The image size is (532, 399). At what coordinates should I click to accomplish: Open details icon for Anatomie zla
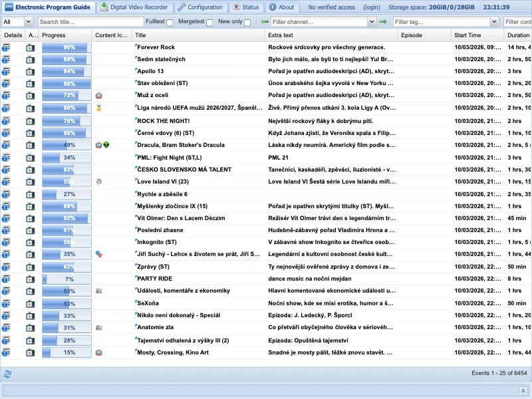[x=6, y=328]
